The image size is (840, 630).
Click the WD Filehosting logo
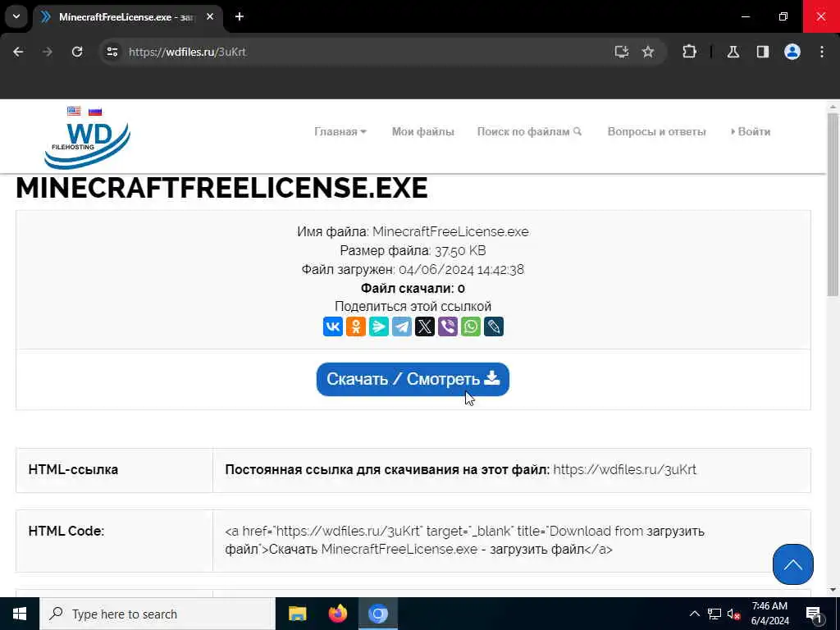pyautogui.click(x=87, y=145)
